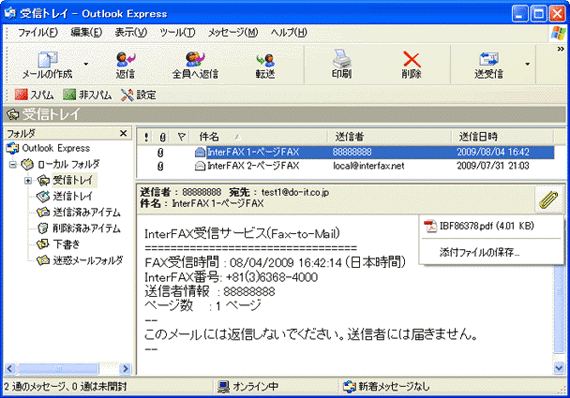Screen dimensions: 570x398
Task: Open attachment IBF86378.pdf
Action: pyautogui.click(x=479, y=226)
